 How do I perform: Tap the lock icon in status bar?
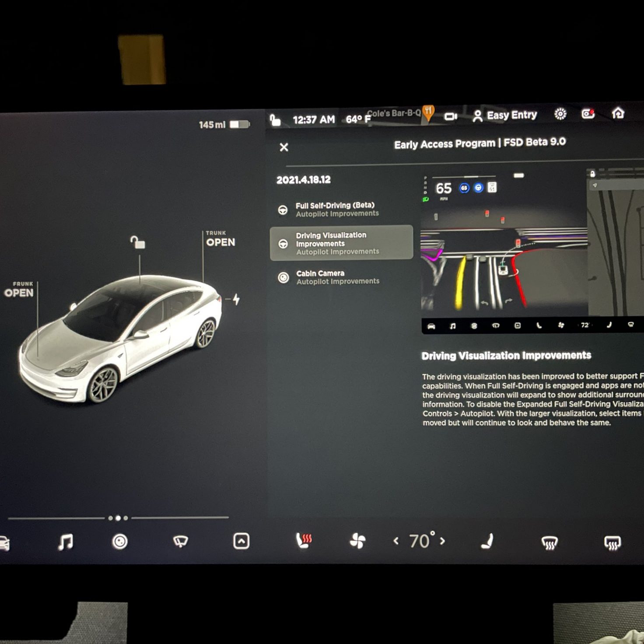275,119
